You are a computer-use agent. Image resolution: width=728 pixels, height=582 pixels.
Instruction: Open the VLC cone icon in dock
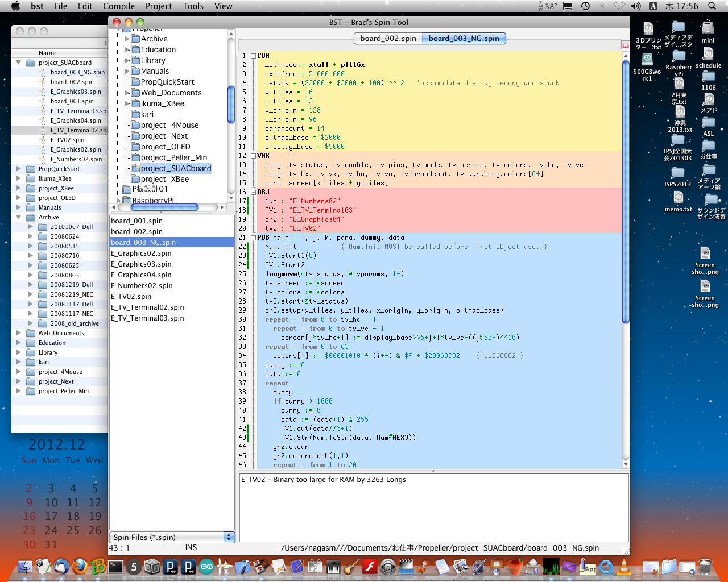click(x=624, y=567)
